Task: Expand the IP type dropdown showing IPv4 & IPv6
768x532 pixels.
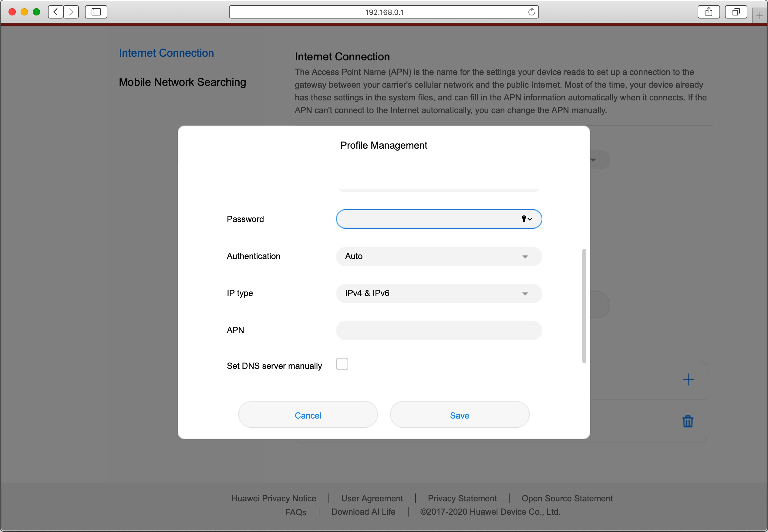Action: tap(439, 293)
